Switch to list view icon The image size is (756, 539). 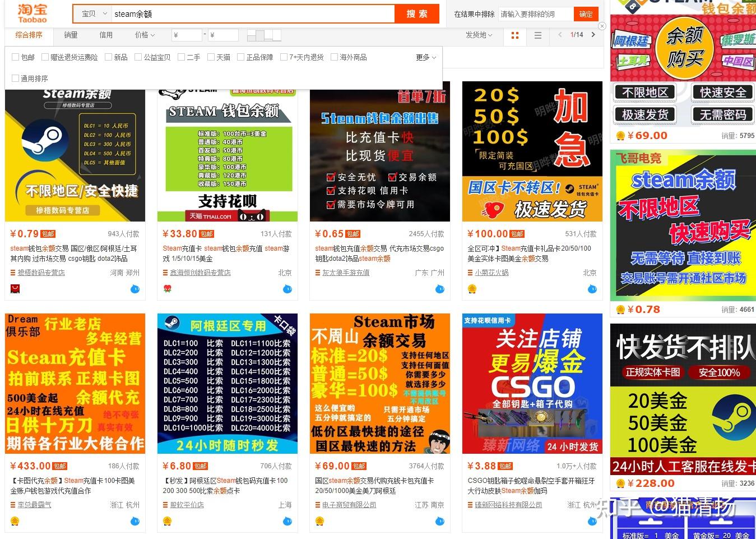tap(538, 35)
